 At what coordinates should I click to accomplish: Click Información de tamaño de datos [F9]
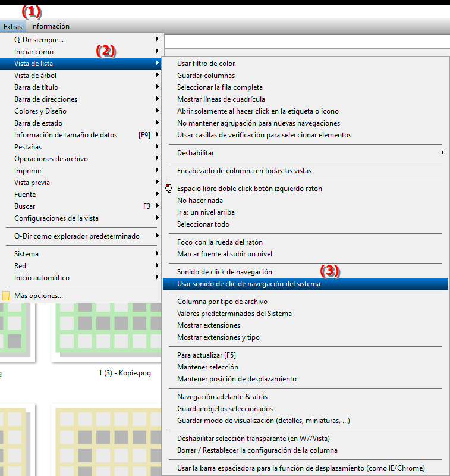(x=65, y=135)
